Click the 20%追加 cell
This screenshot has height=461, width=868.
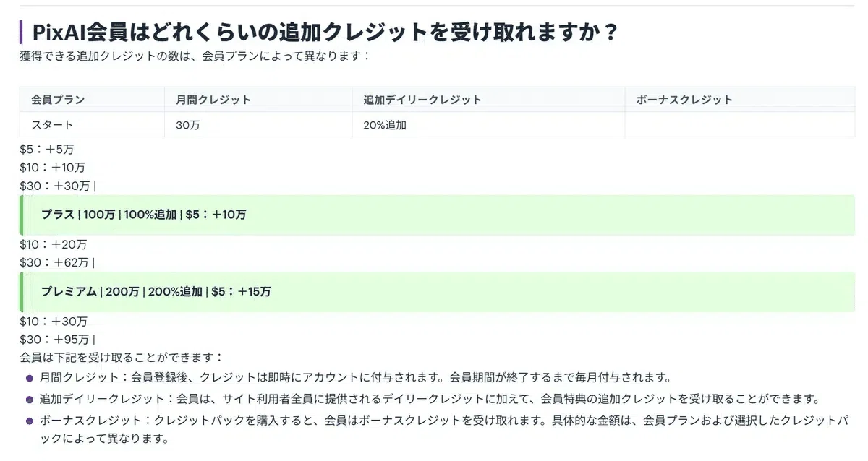(489, 124)
